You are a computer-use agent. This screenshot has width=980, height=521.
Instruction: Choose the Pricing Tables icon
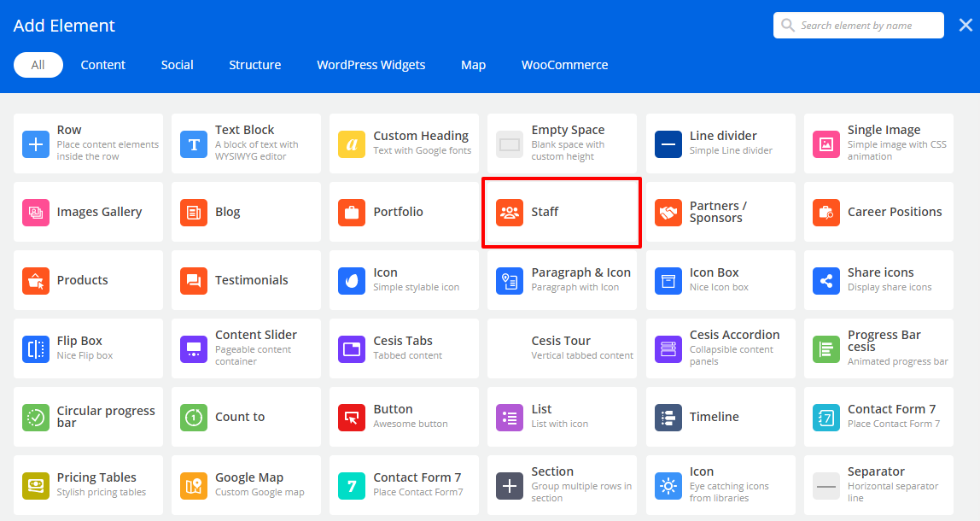(36, 485)
